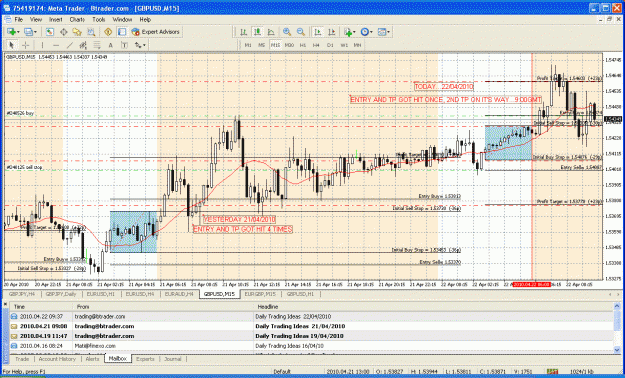
Task: Click the red date marker on the time axis
Action: (x=532, y=285)
